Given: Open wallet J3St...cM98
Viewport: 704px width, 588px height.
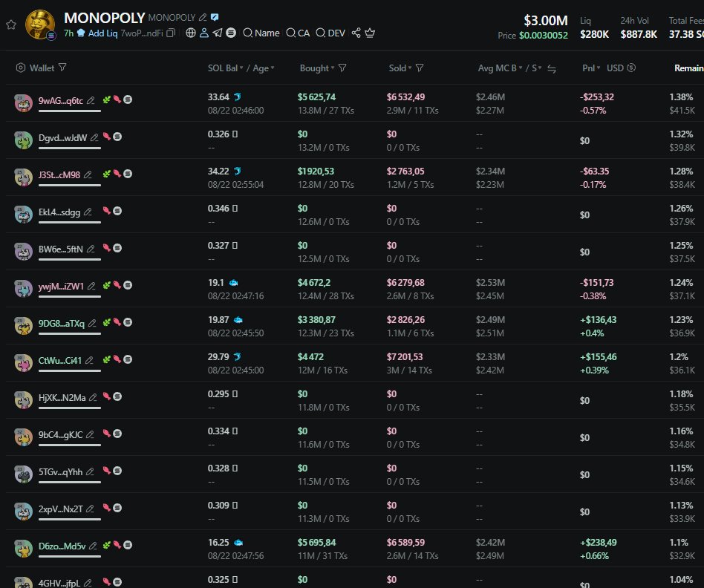Looking at the screenshot, I should [x=59, y=174].
